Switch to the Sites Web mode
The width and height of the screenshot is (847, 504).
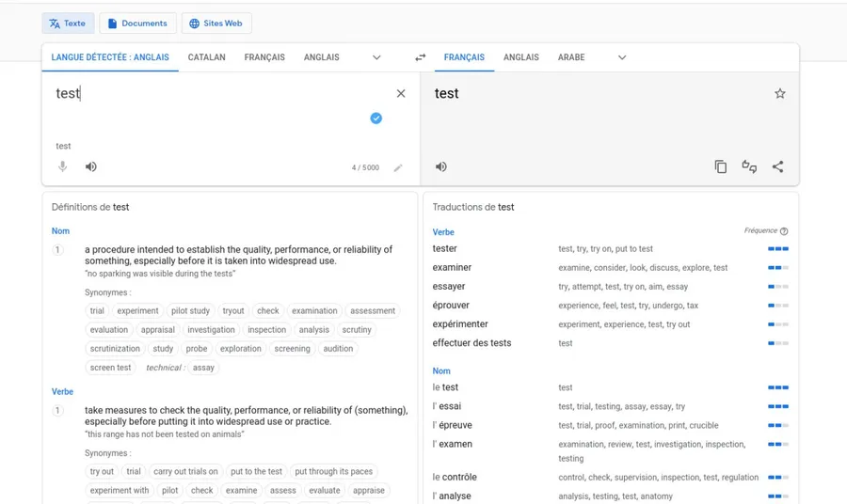[216, 24]
